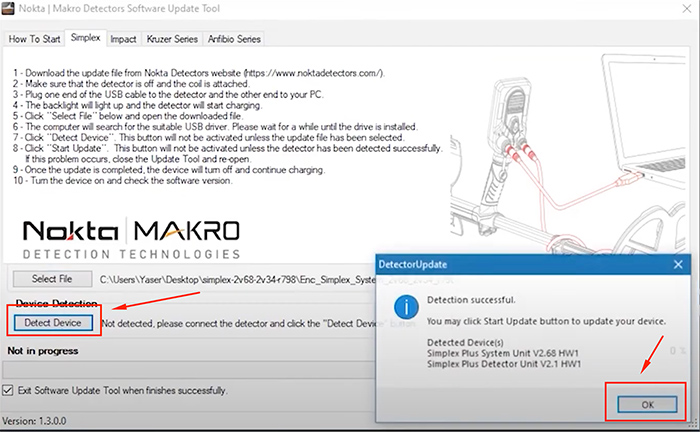
Task: Open the How To Start tab
Action: [34, 39]
